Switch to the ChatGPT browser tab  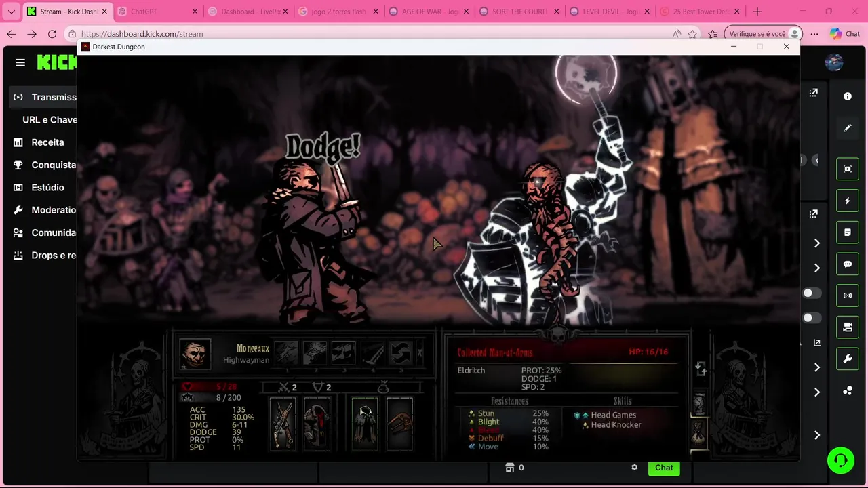tap(157, 12)
